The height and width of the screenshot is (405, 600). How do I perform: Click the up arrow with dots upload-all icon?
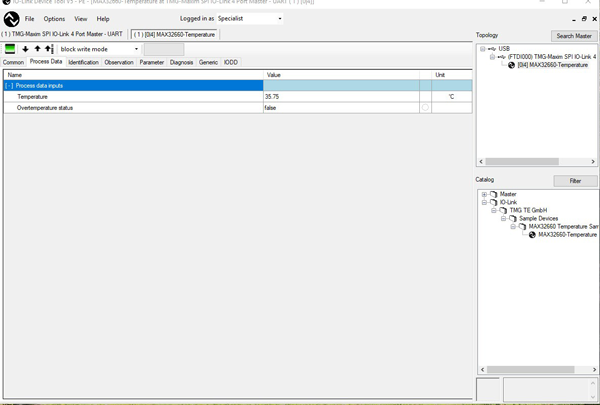click(49, 49)
